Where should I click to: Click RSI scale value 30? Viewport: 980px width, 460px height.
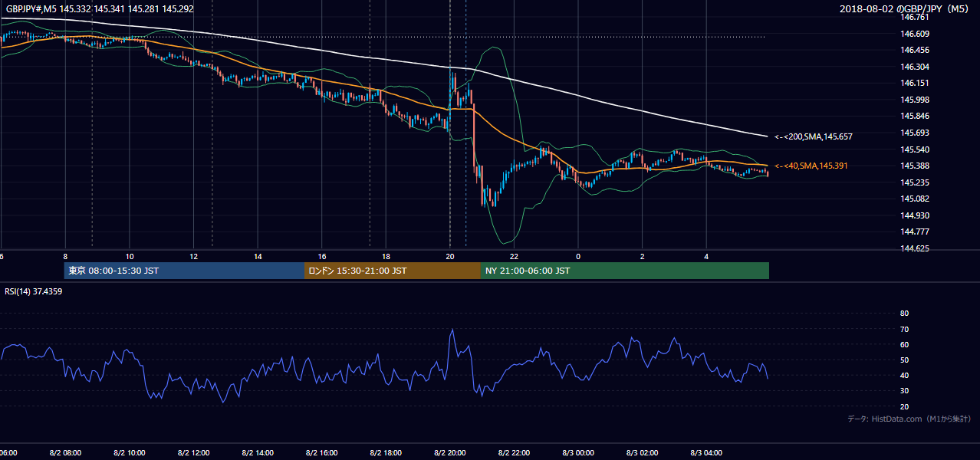pos(904,391)
